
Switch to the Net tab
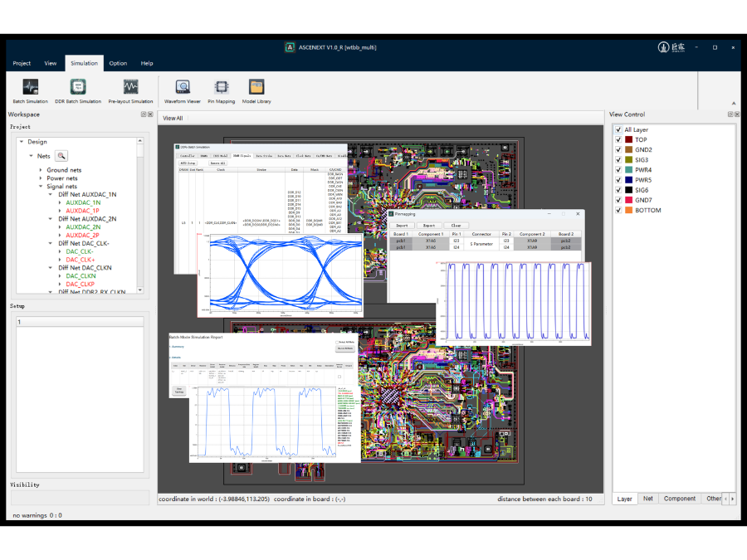[x=648, y=499]
